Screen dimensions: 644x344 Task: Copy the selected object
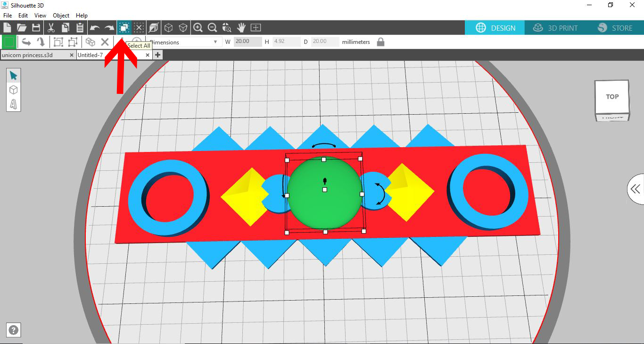66,27
